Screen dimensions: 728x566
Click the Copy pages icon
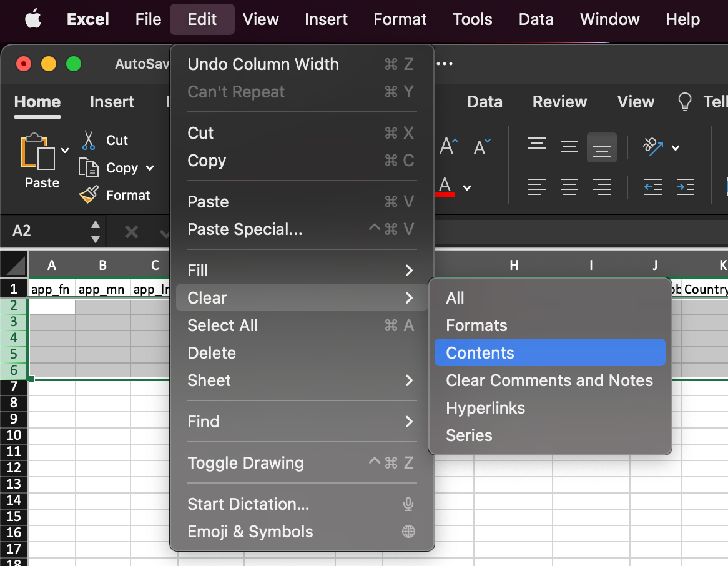pyautogui.click(x=88, y=168)
